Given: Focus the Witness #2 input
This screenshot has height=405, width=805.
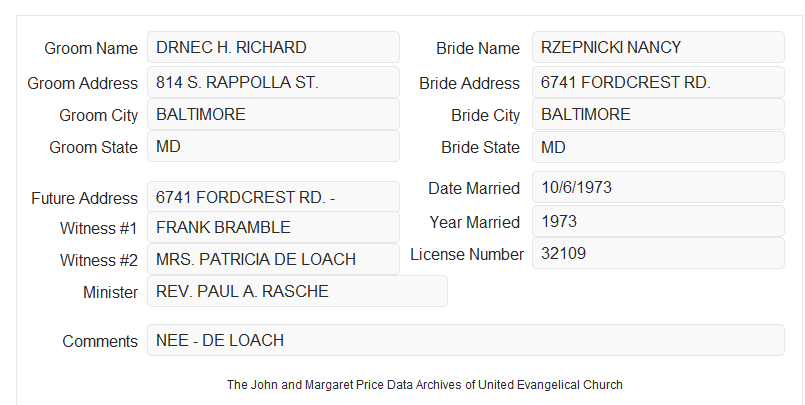Looking at the screenshot, I should pos(273,259).
